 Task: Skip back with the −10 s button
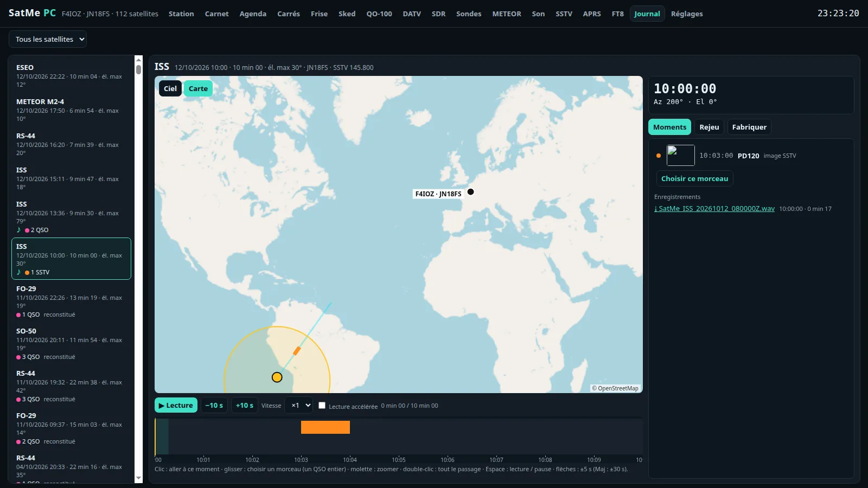tap(214, 405)
